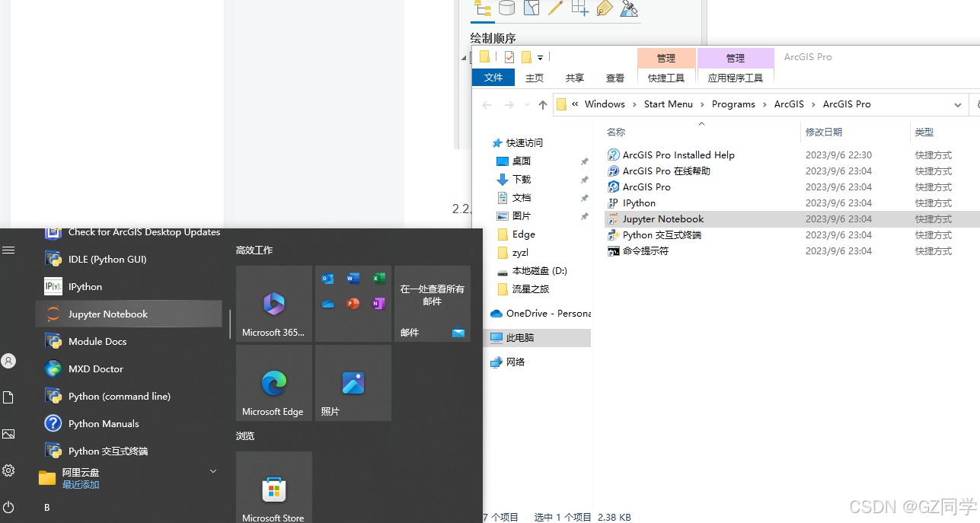Launch MXD Doctor from Start menu

[x=129, y=369]
